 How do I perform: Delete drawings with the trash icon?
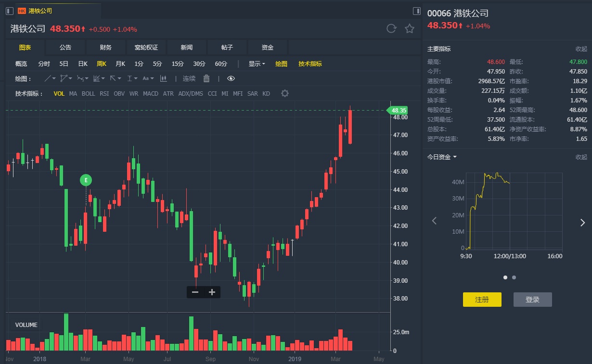click(206, 78)
